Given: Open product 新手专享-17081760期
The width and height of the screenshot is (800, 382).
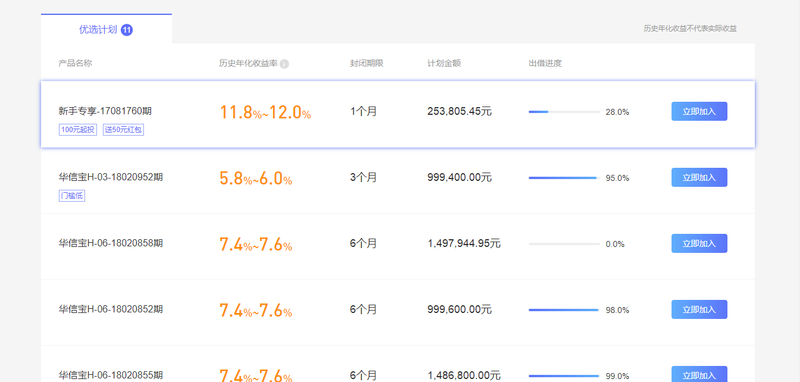Looking at the screenshot, I should (x=105, y=111).
